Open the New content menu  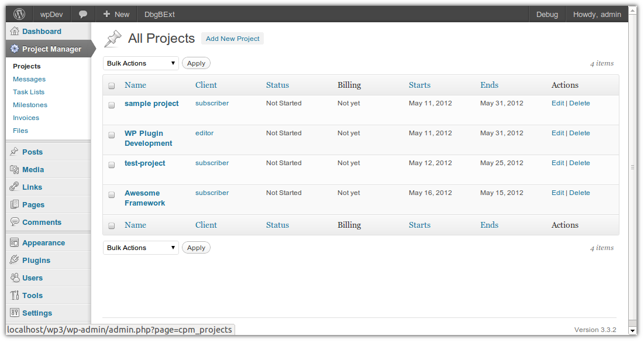tap(116, 15)
